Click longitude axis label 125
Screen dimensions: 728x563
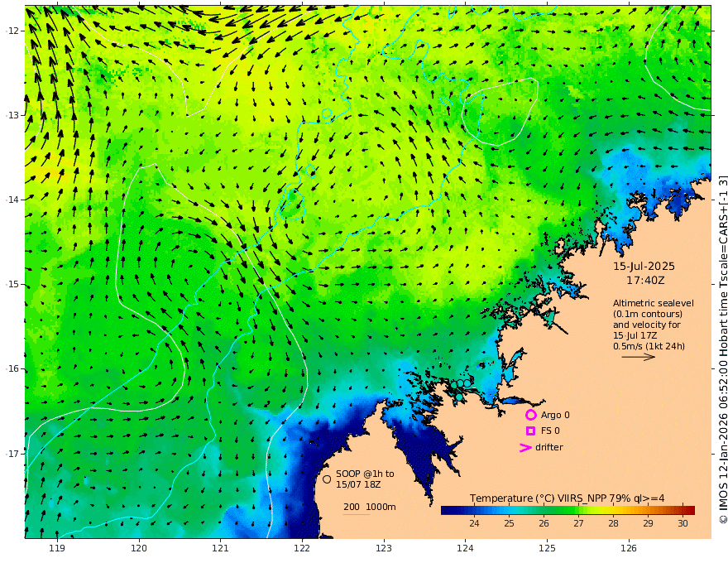547,548
